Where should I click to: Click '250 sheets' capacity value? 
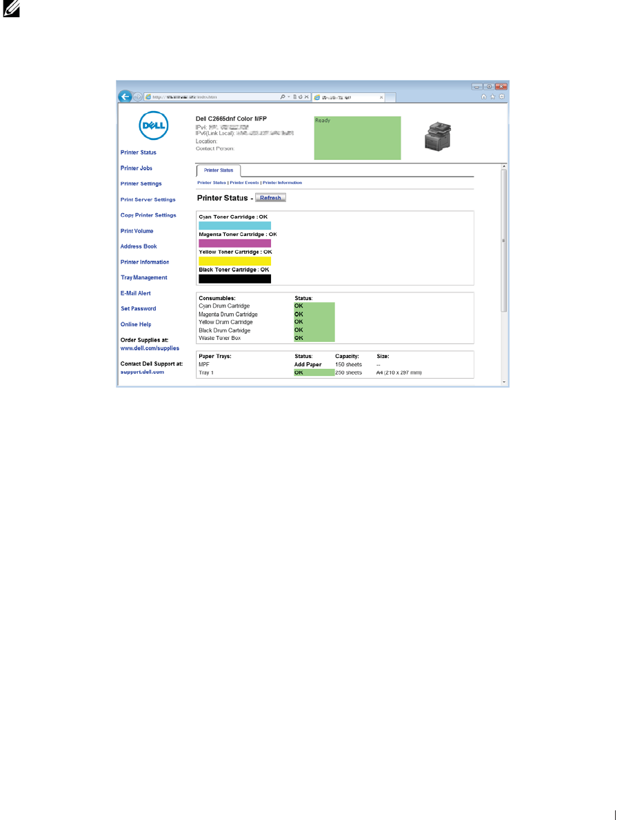(x=349, y=373)
